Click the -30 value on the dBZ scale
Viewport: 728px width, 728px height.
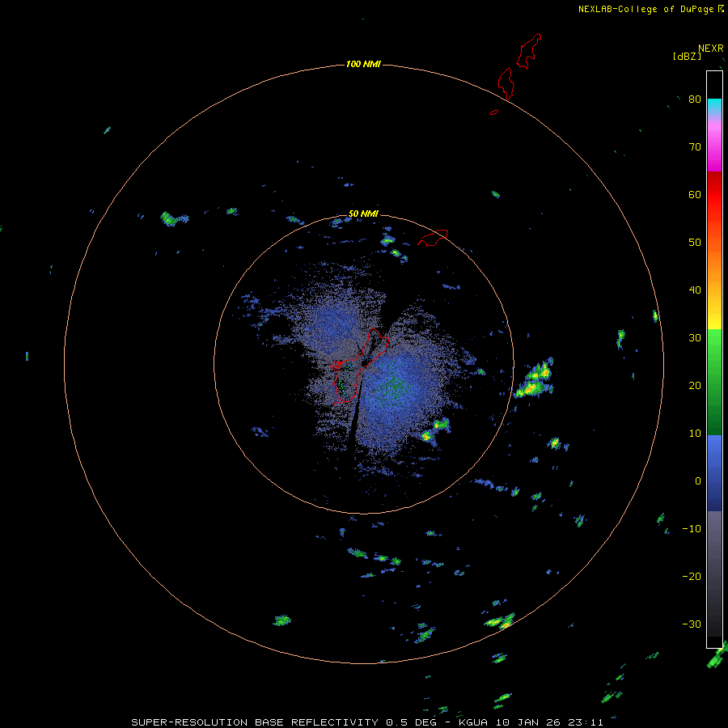(692, 624)
